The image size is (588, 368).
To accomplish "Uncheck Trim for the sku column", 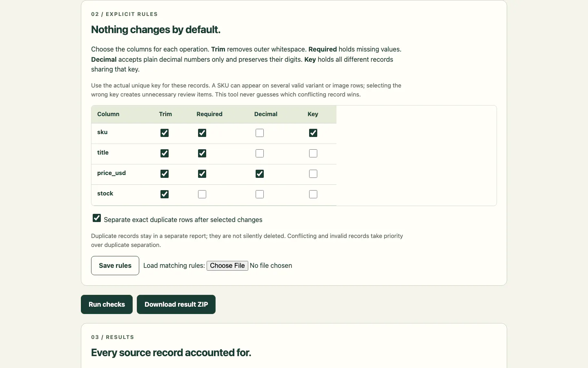I will 165,133.
